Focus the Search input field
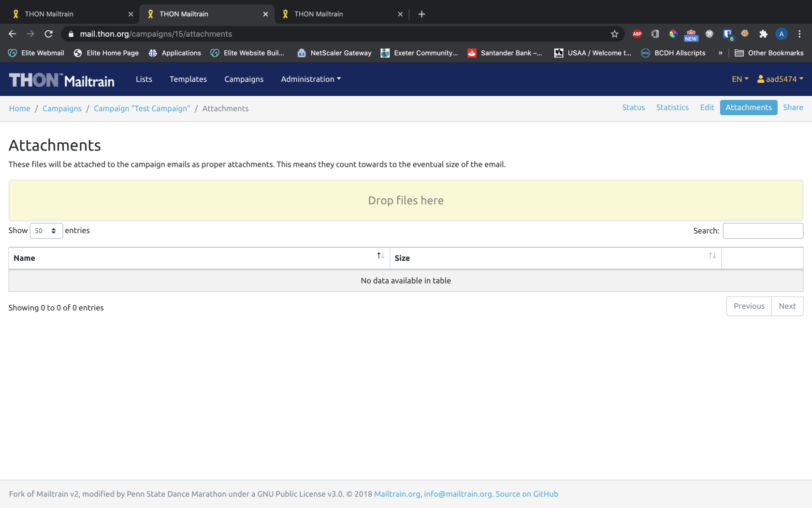This screenshot has height=508, width=812. (x=763, y=231)
